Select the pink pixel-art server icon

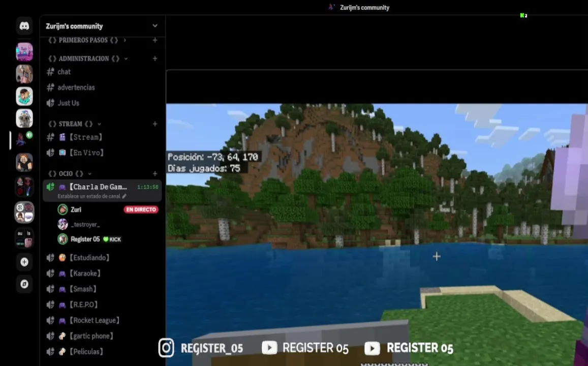(x=24, y=52)
